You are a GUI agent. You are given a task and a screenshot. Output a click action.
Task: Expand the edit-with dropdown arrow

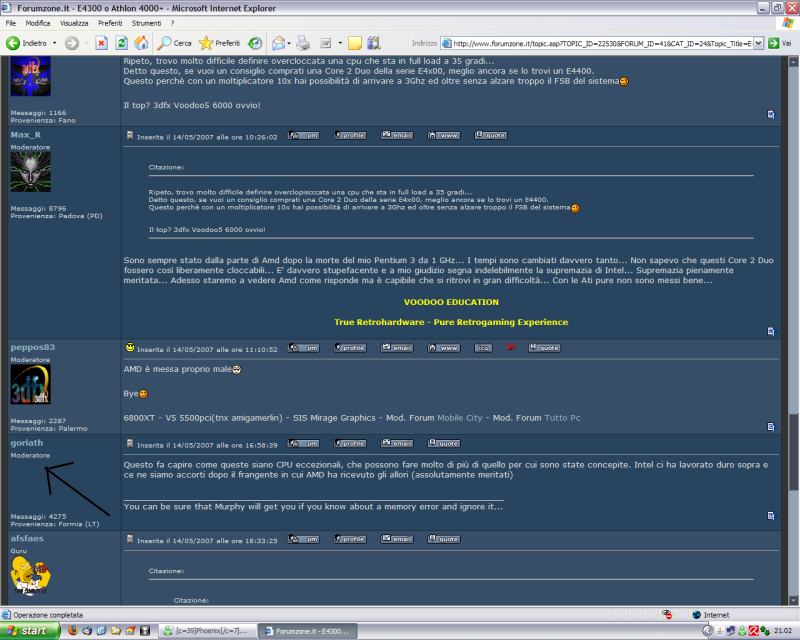340,43
